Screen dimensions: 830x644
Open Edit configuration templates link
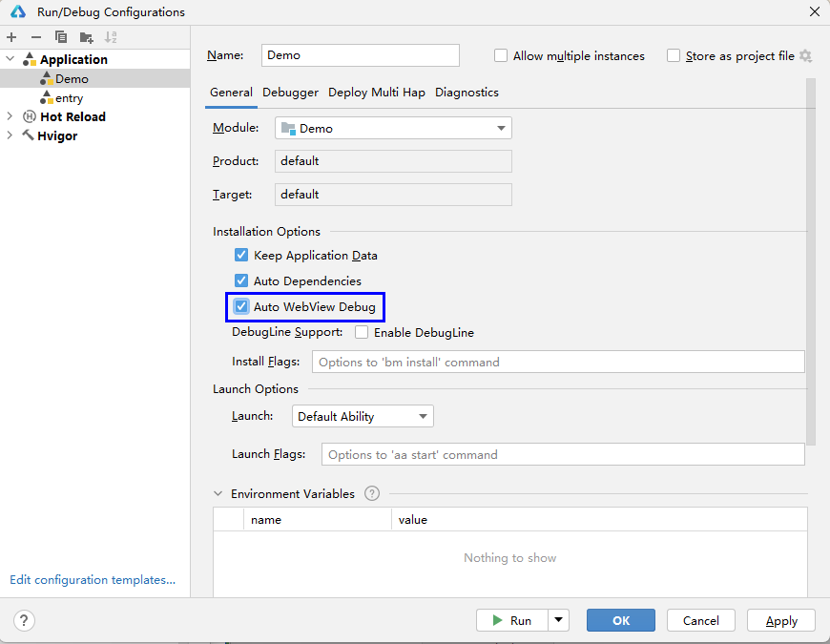[92, 579]
